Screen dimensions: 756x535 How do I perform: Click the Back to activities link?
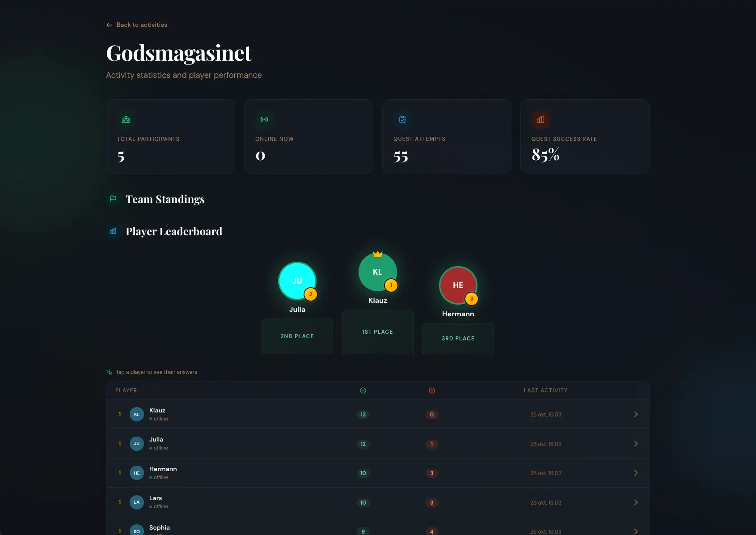coord(136,25)
